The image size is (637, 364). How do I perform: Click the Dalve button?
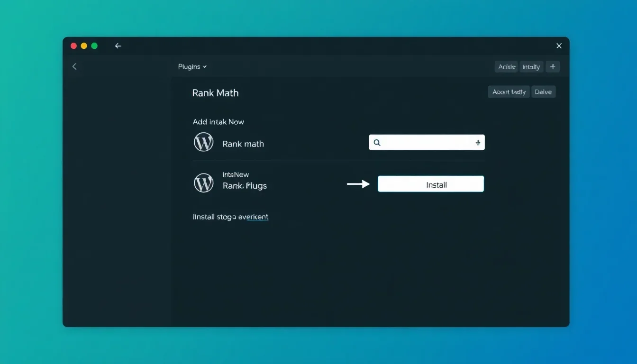click(x=543, y=92)
